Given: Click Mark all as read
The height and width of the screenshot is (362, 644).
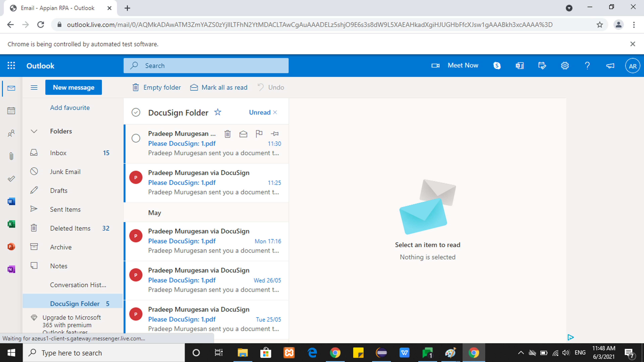Looking at the screenshot, I should coord(219,87).
